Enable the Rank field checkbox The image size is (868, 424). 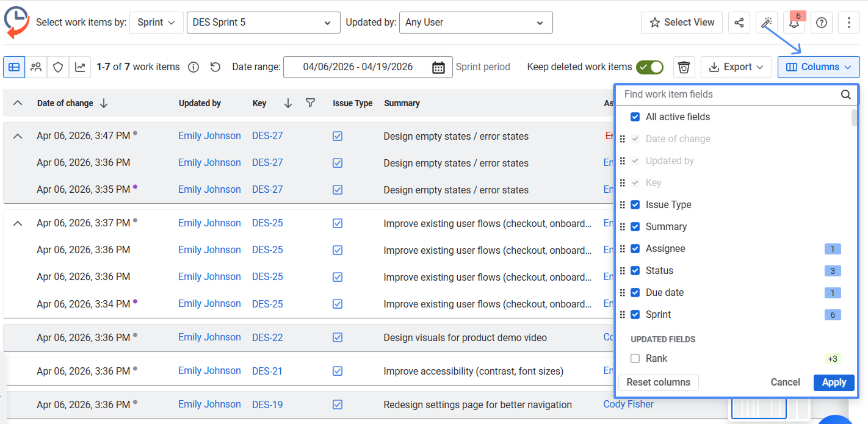pos(635,359)
